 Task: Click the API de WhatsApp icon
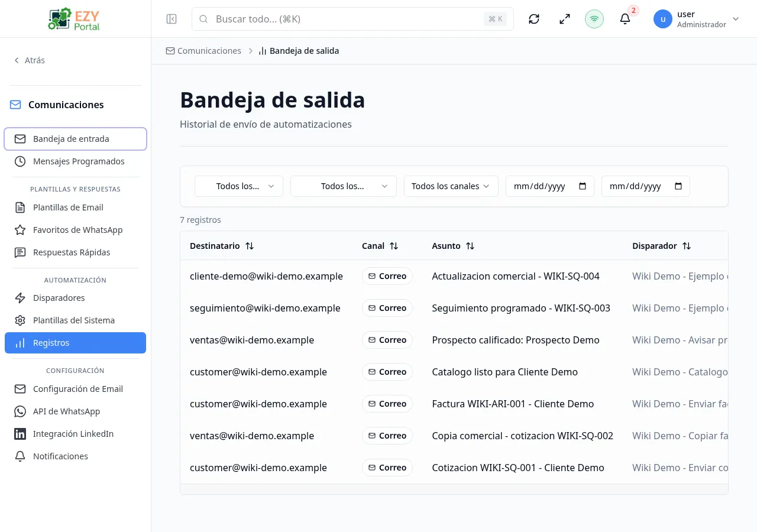[20, 411]
